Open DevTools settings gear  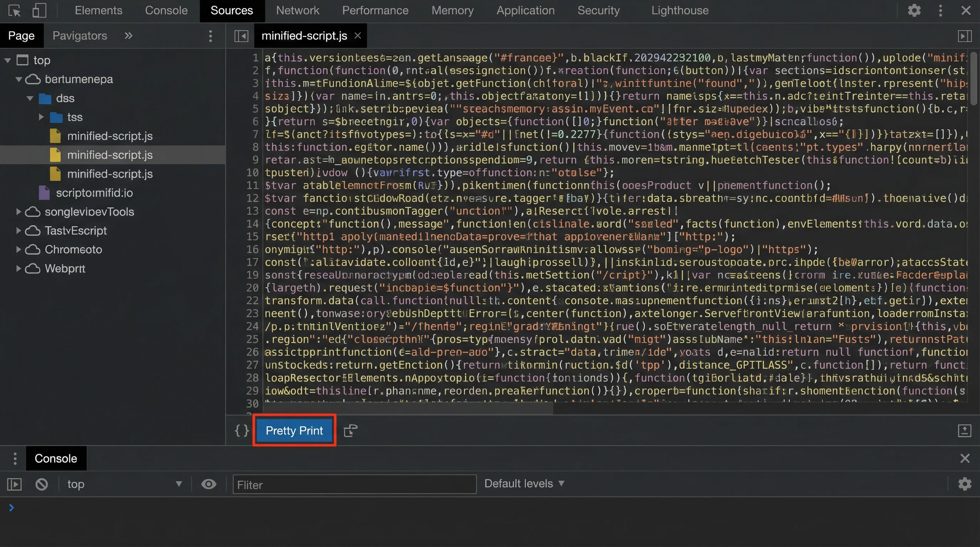(x=914, y=10)
